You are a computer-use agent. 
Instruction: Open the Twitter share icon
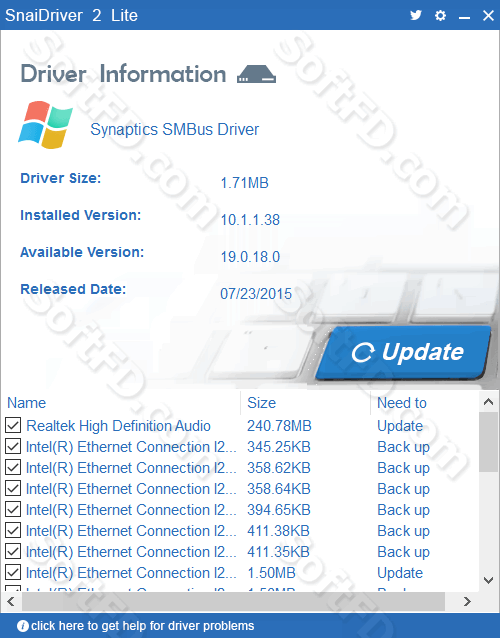click(x=415, y=15)
